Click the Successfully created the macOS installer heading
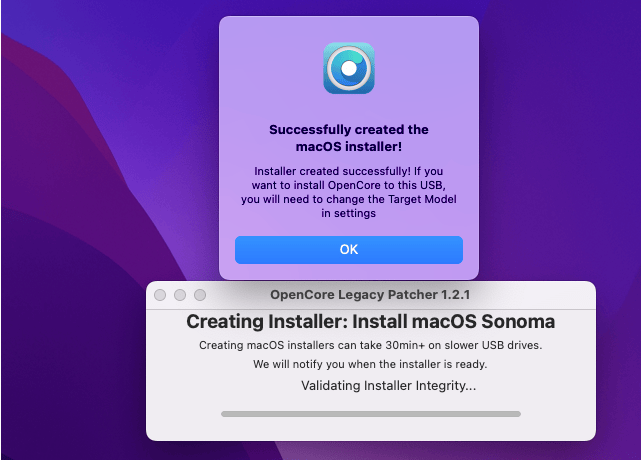 348,130
